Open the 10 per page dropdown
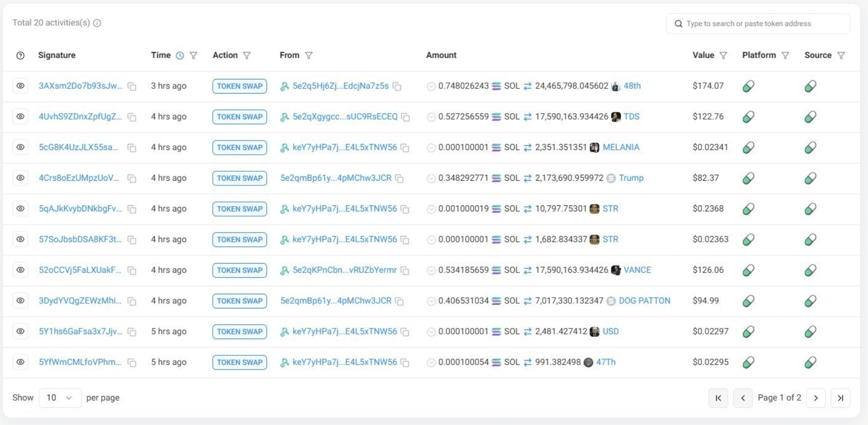 click(60, 398)
